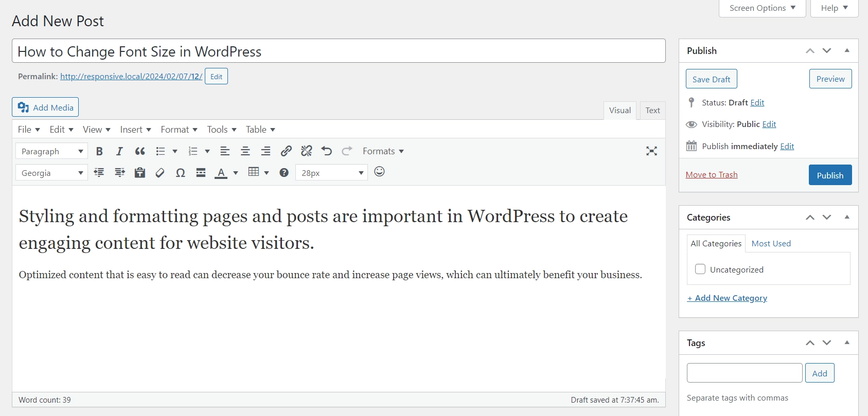Edit the post status

pos(757,103)
